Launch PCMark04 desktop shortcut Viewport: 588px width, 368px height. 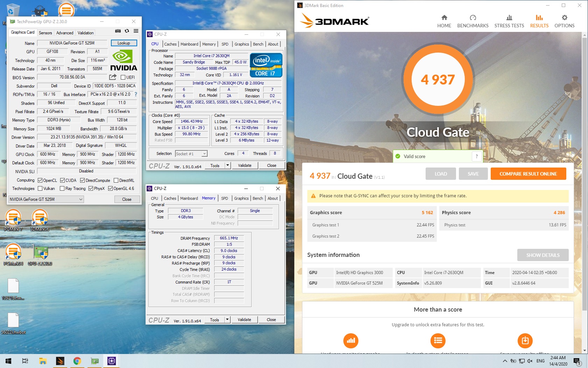[x=13, y=254]
